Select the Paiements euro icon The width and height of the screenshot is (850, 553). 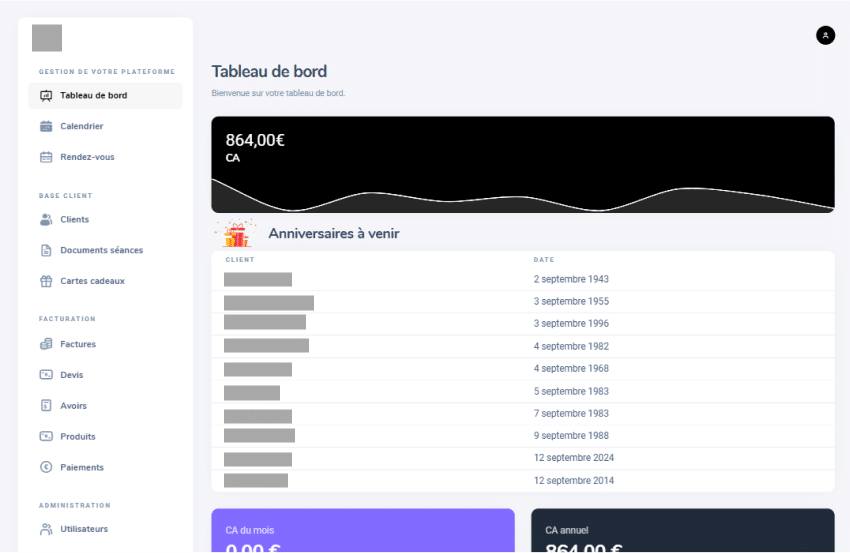(46, 467)
